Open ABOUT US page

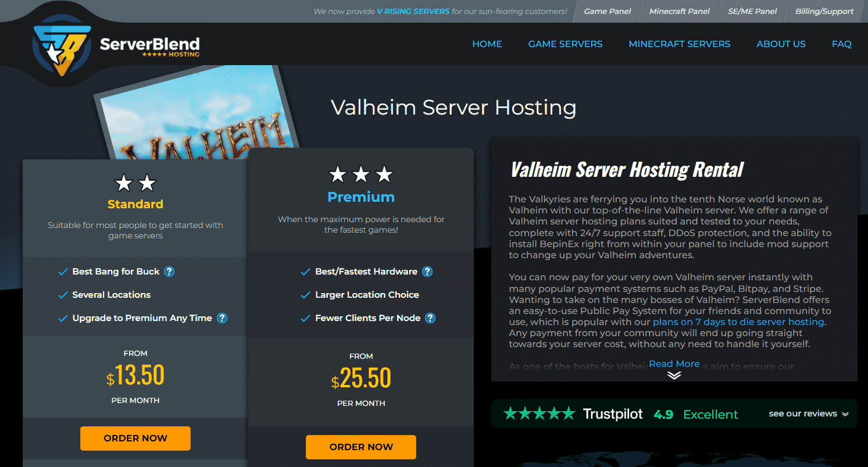(781, 44)
